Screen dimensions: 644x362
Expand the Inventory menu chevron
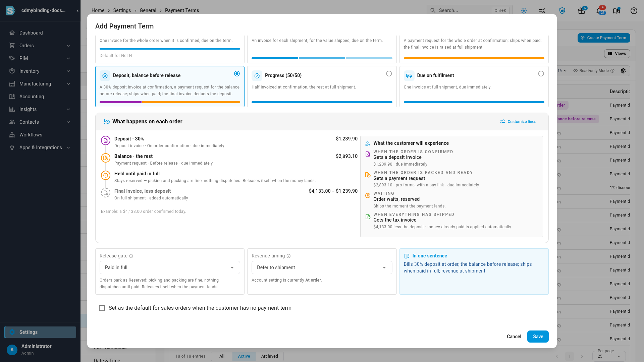point(68,71)
